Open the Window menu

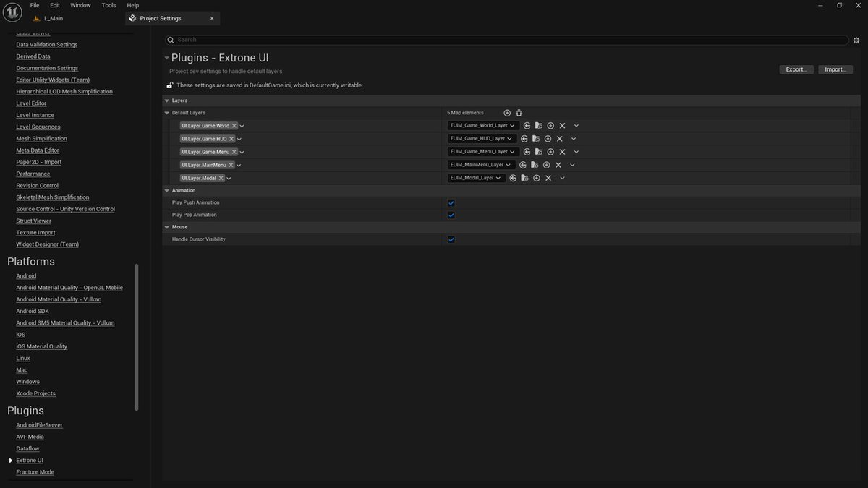click(x=80, y=5)
